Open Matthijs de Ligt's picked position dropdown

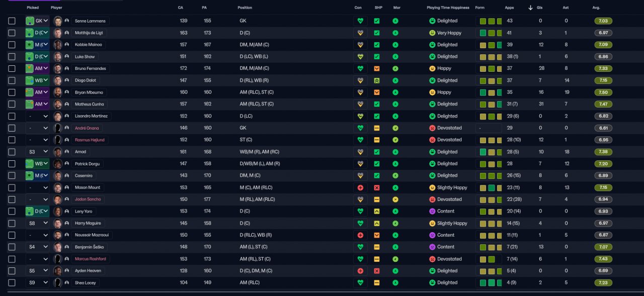click(x=37, y=33)
